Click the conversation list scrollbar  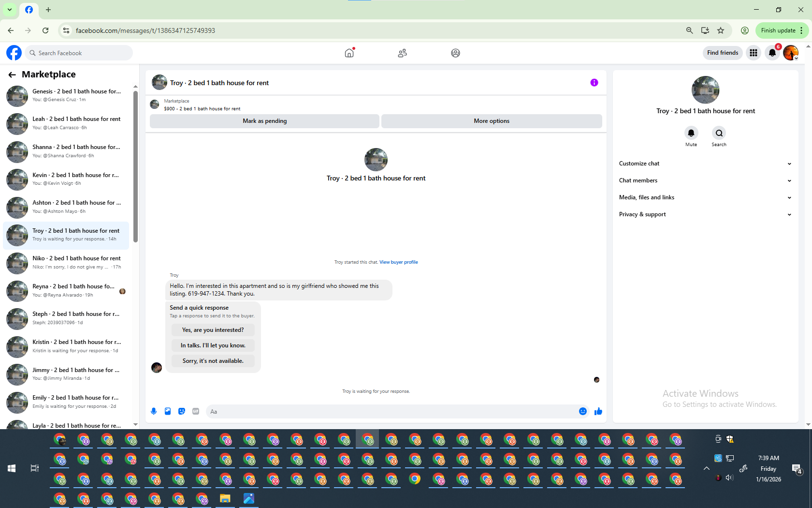coord(135,166)
